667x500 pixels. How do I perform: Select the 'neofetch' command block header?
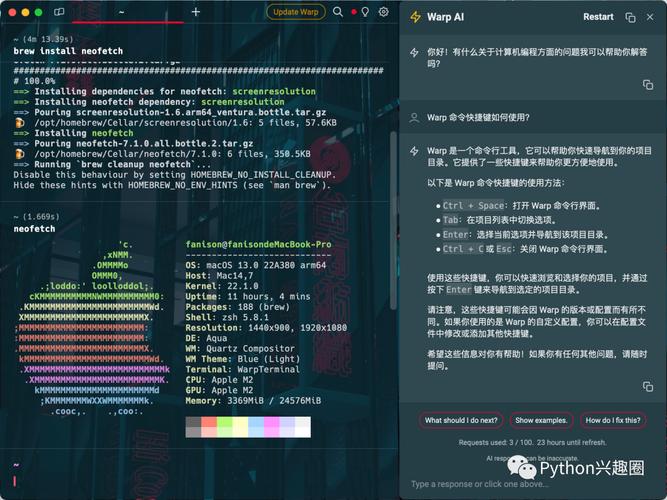[x=34, y=229]
